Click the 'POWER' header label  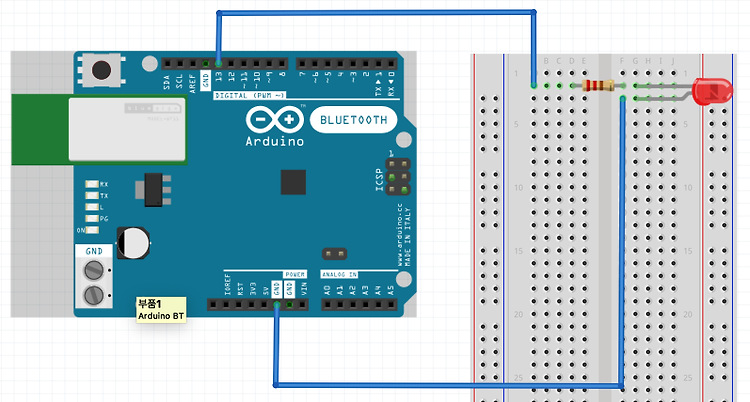(295, 274)
